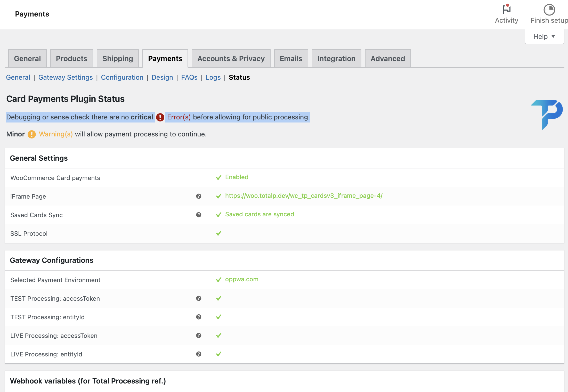Open the Gateway Settings sub-section link
Image resolution: width=568 pixels, height=392 pixels.
point(66,77)
